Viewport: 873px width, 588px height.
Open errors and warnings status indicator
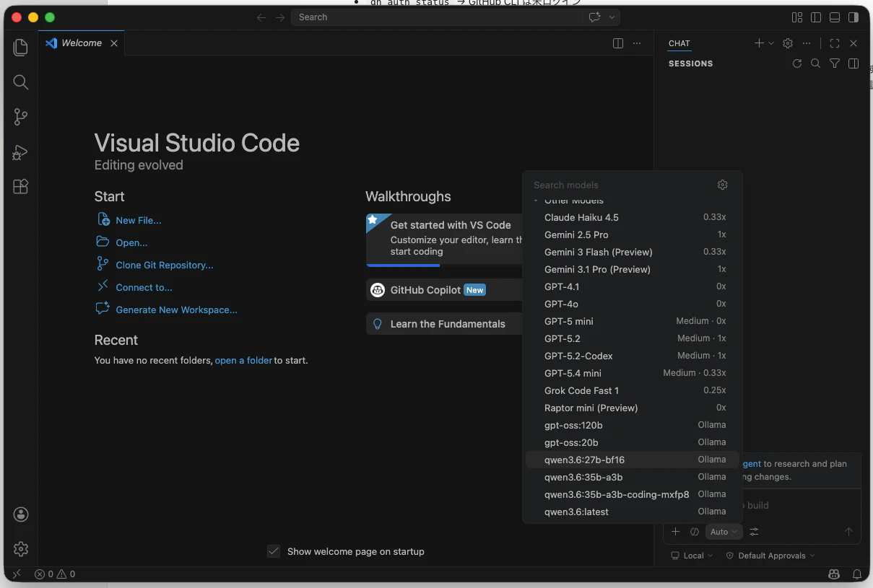[55, 574]
